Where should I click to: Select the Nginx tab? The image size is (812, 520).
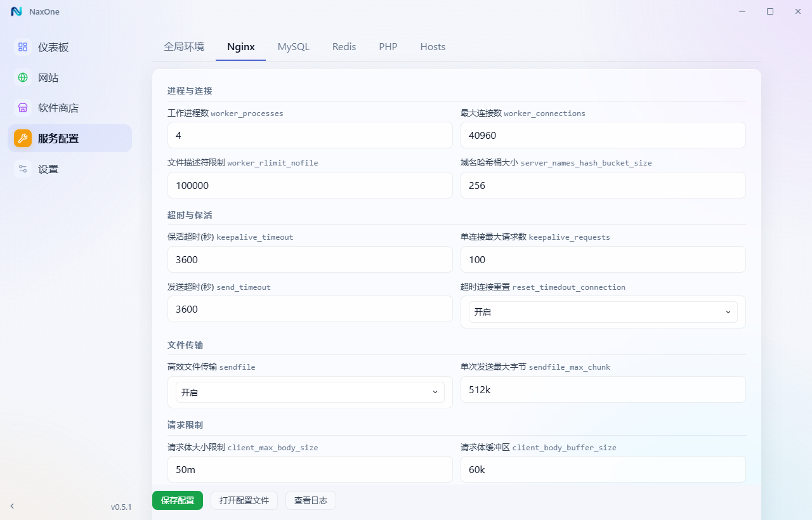[241, 47]
